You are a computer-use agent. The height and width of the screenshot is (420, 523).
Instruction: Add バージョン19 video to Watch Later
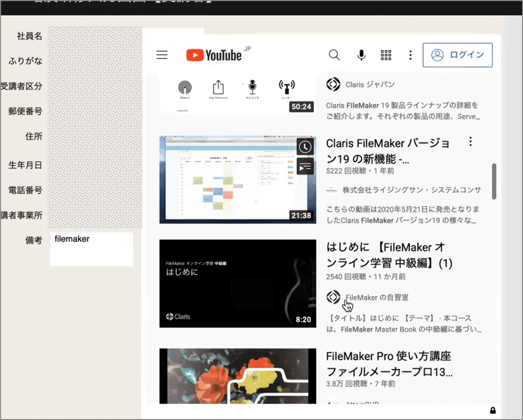[305, 147]
